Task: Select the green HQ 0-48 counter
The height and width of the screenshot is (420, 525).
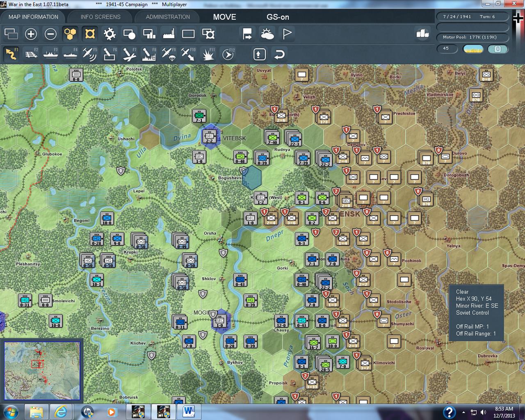Action: click(240, 157)
